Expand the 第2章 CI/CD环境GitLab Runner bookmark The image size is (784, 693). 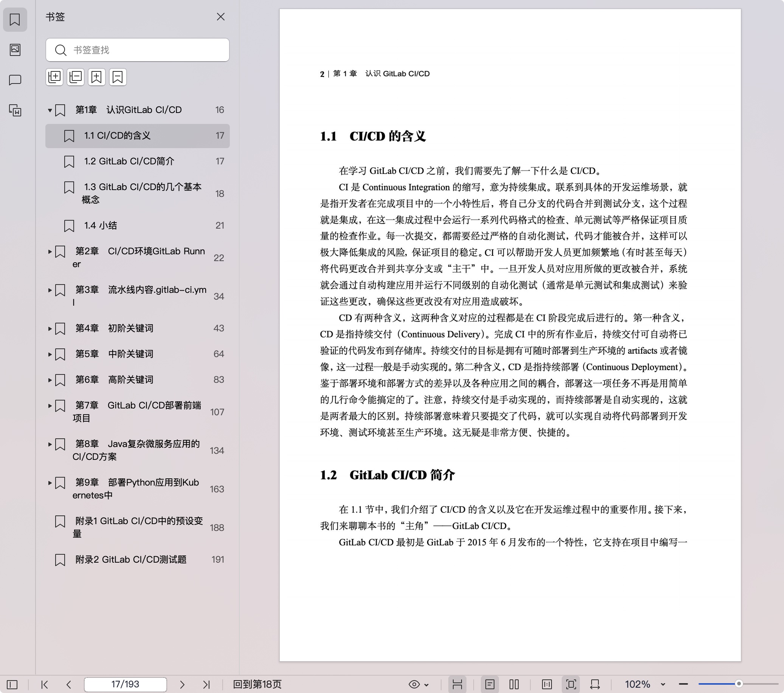(x=50, y=252)
